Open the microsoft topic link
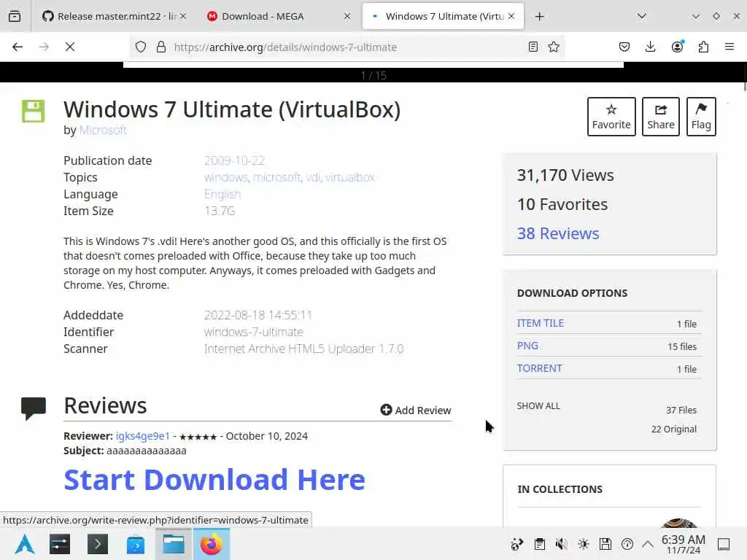This screenshot has height=560, width=747. point(276,177)
